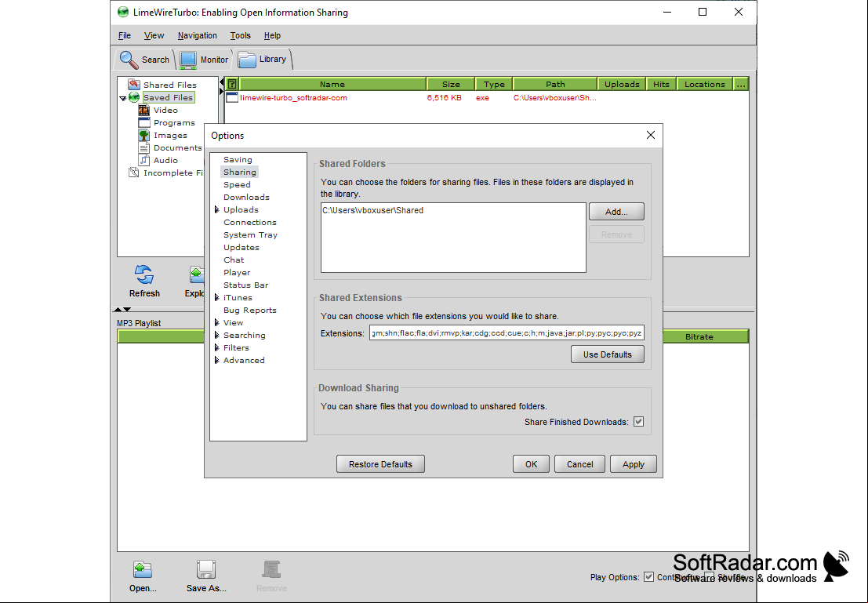Select Speed in Options tree
The image size is (868, 603).
coord(237,185)
